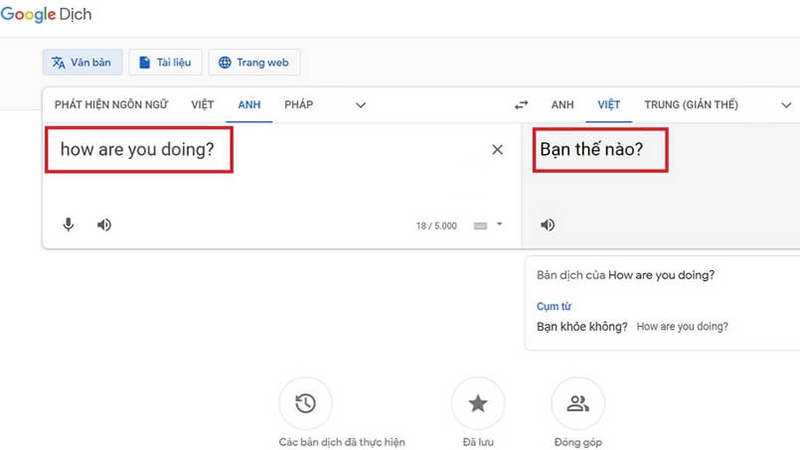Viewport: 800px width, 450px height.
Task: Open the Google Dịch logo link
Action: coord(46,14)
